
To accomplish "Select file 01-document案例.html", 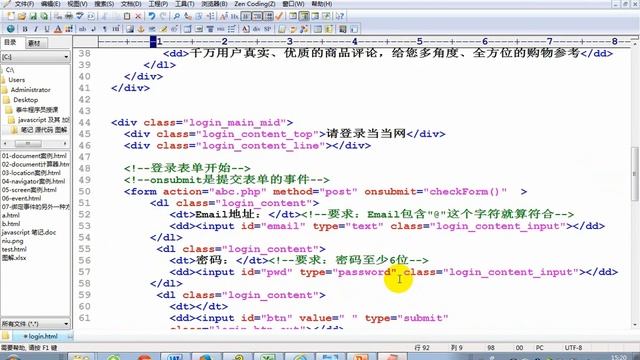I will 34,156.
